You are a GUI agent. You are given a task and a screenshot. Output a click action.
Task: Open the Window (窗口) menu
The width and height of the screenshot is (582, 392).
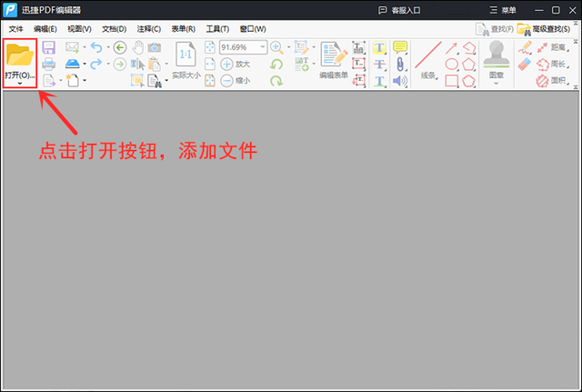253,29
